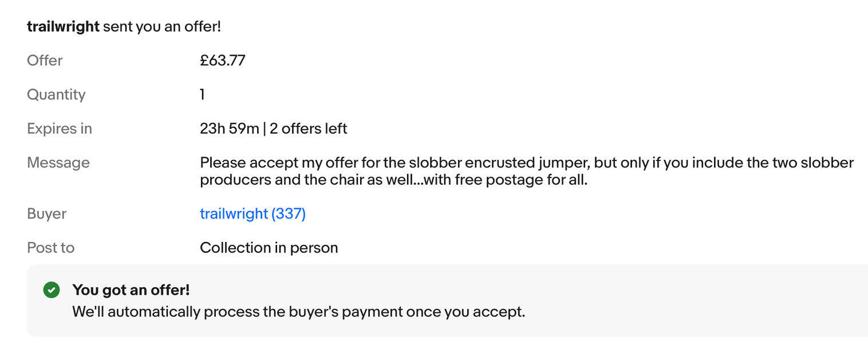Click the Offer field label

(45, 60)
